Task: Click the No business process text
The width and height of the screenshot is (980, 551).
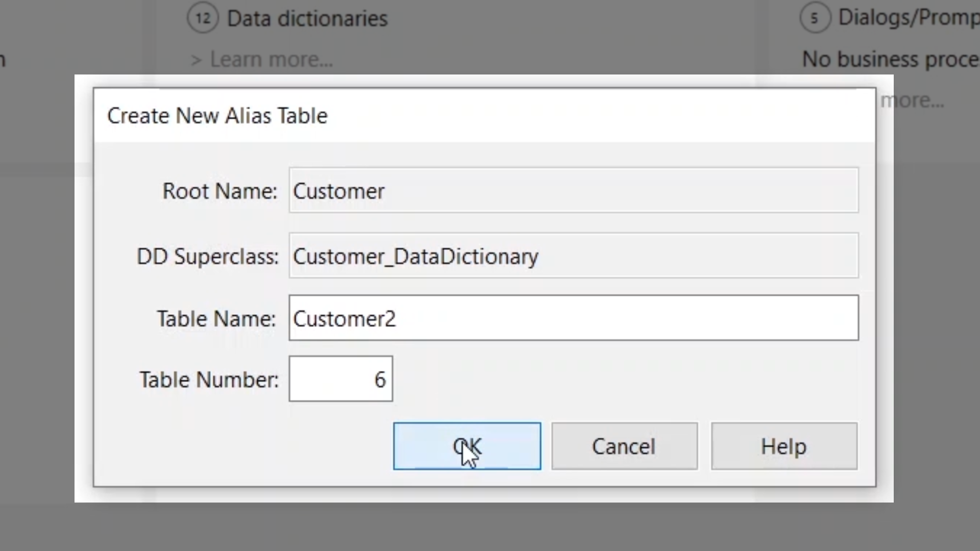Action: 890,60
